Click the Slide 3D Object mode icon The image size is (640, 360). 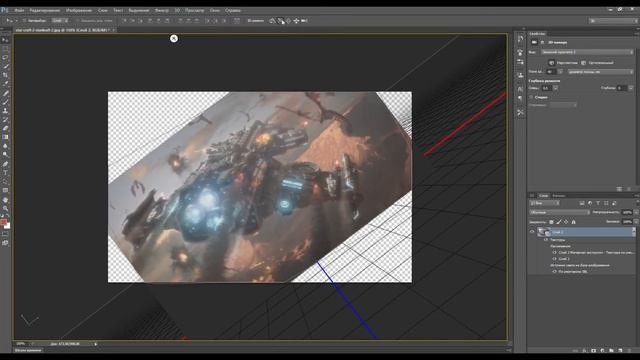point(296,20)
